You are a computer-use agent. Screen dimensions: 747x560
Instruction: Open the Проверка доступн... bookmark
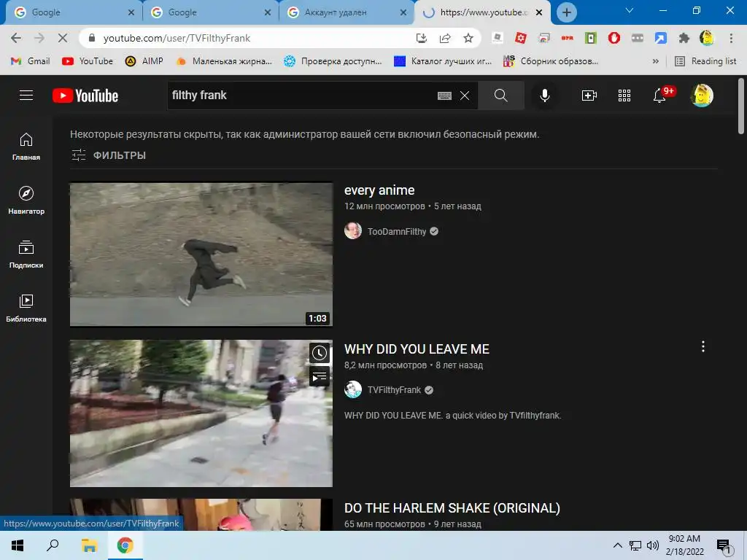click(x=333, y=61)
